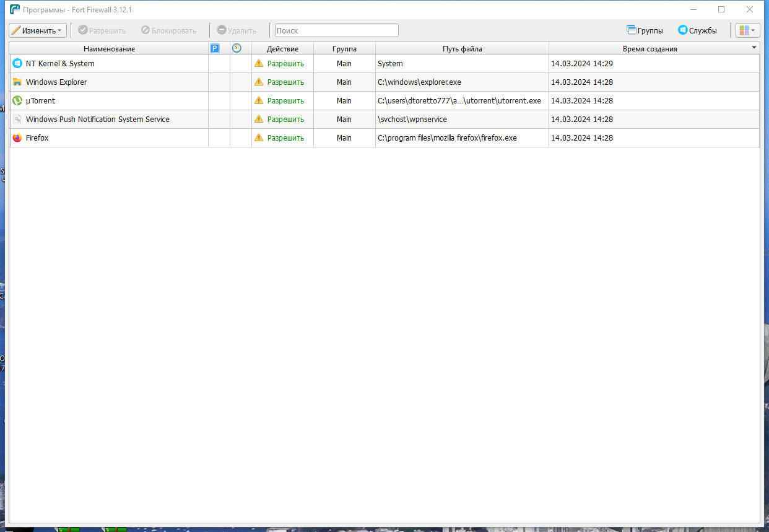Click the NT Kernel & System icon
Screen dimensions: 769x532
17,63
